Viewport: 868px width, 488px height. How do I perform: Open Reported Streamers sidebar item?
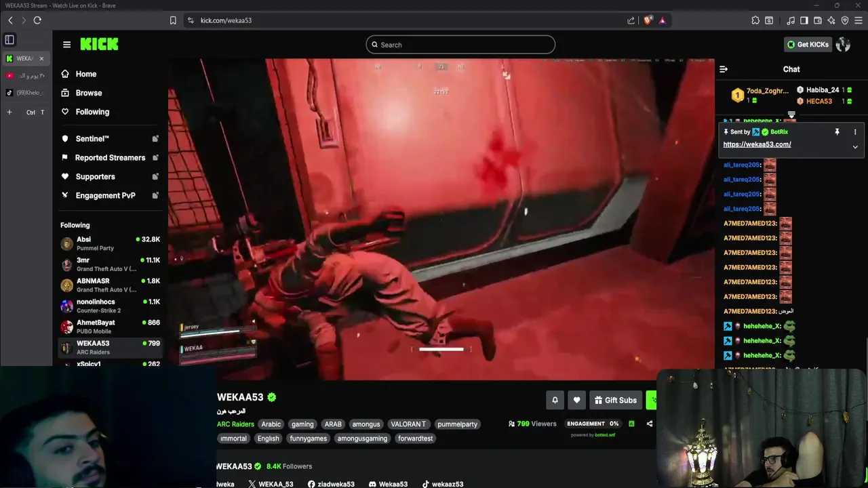coord(111,157)
